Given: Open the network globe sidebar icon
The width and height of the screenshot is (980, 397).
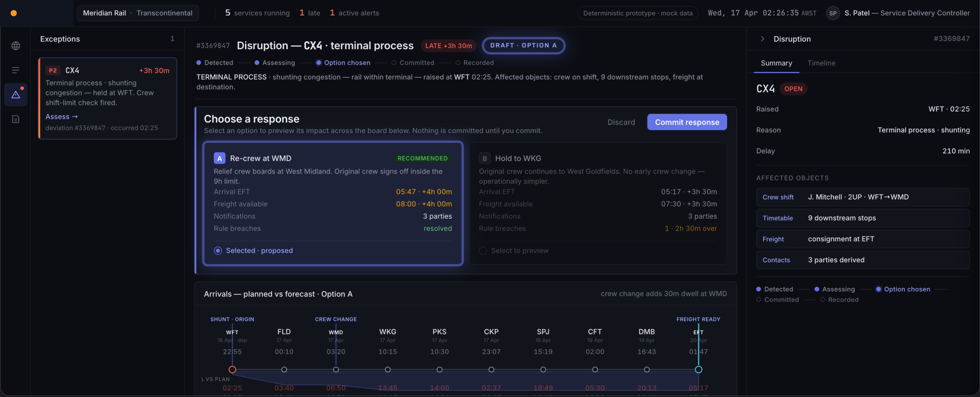Looking at the screenshot, I should click(x=16, y=46).
